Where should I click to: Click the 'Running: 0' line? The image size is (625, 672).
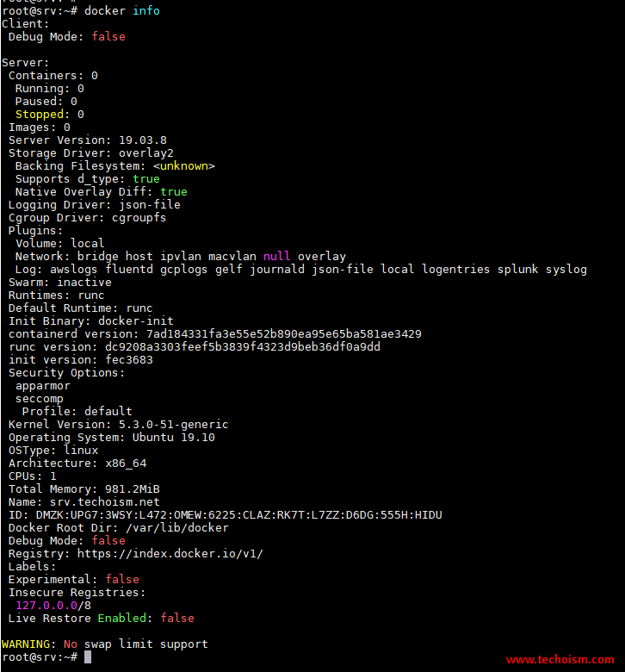pos(50,88)
